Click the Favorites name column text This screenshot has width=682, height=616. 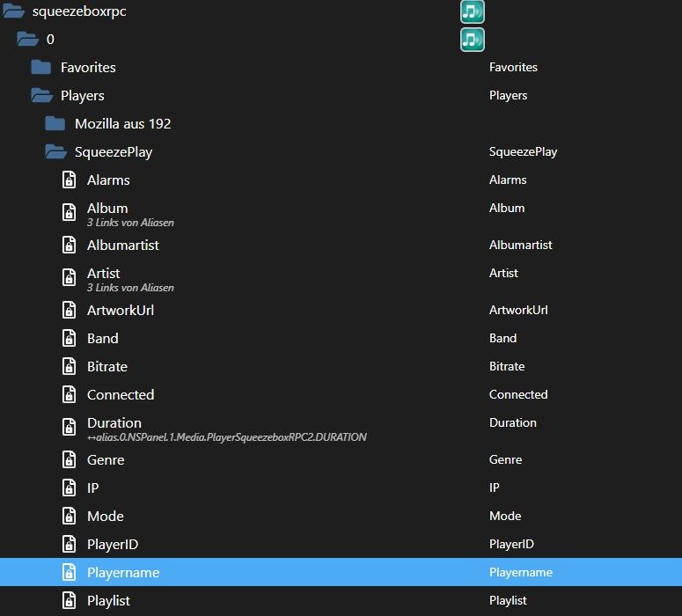click(513, 67)
